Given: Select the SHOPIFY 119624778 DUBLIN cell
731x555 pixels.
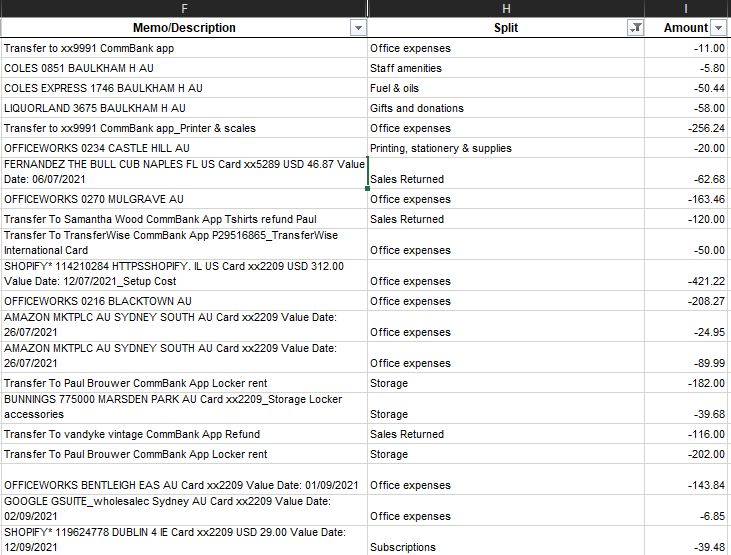Looking at the screenshot, I should tap(184, 541).
